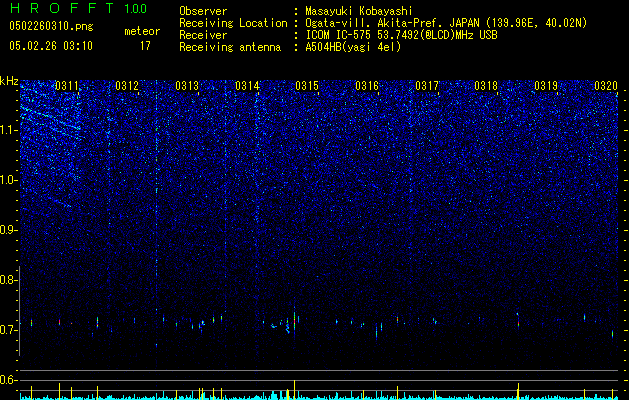629x400 pixels.
Task: Click the 0315 time marker
Action: tap(307, 86)
